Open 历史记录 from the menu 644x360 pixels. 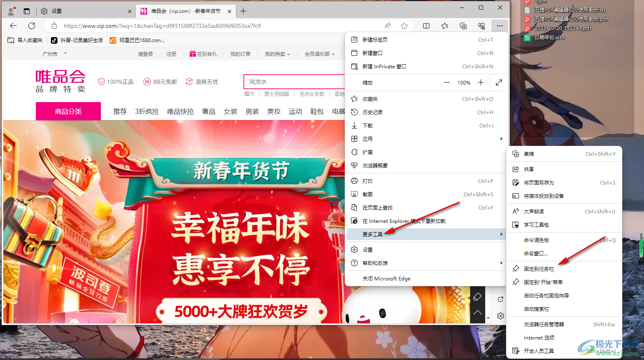[x=426, y=112]
